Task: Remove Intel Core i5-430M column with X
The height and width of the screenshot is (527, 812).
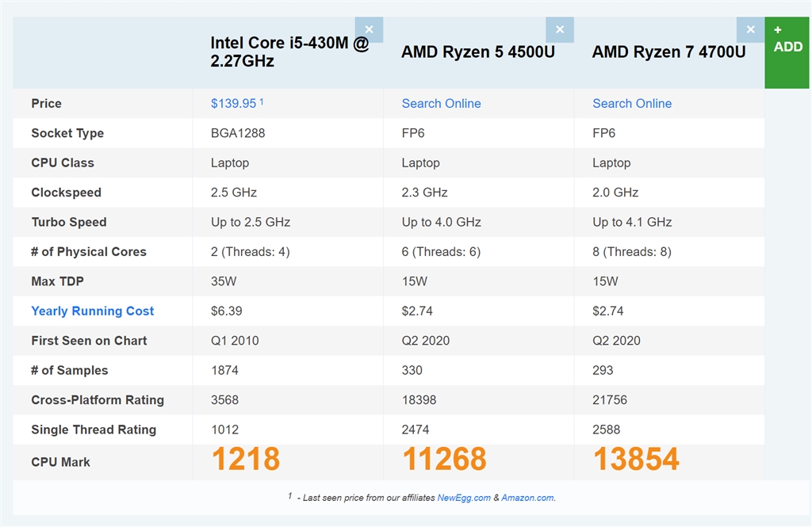Action: tap(369, 29)
